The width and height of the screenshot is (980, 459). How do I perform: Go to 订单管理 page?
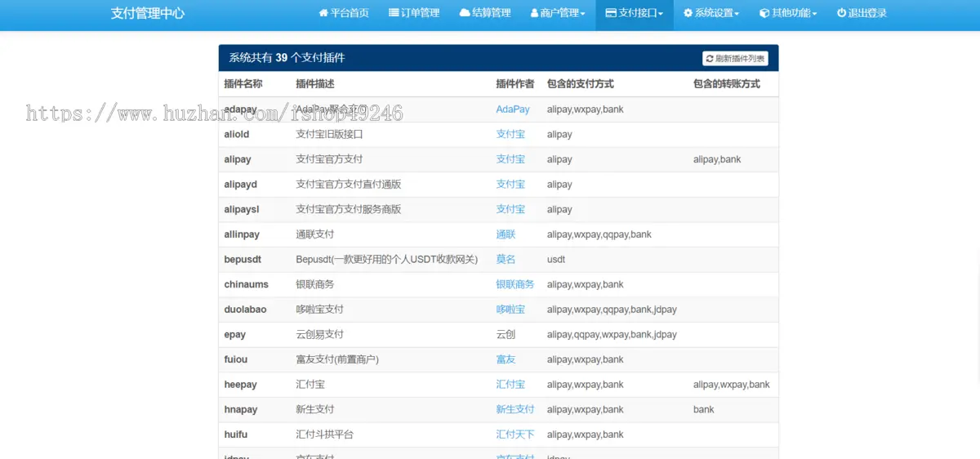(x=414, y=13)
